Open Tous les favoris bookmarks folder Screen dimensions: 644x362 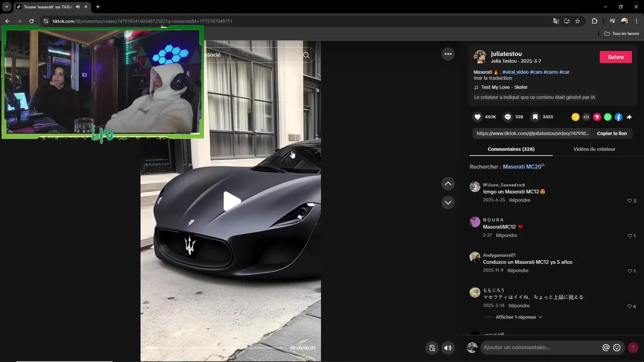pyautogui.click(x=622, y=34)
